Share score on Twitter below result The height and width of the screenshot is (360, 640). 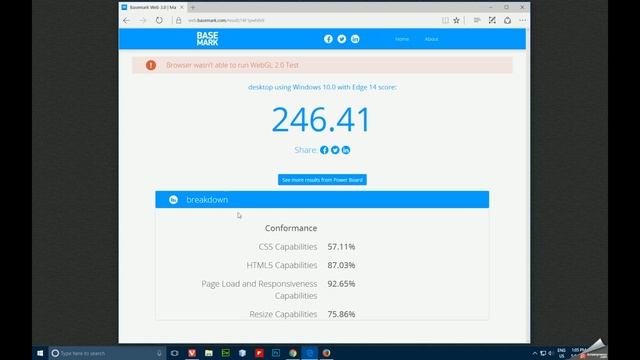pyautogui.click(x=335, y=150)
